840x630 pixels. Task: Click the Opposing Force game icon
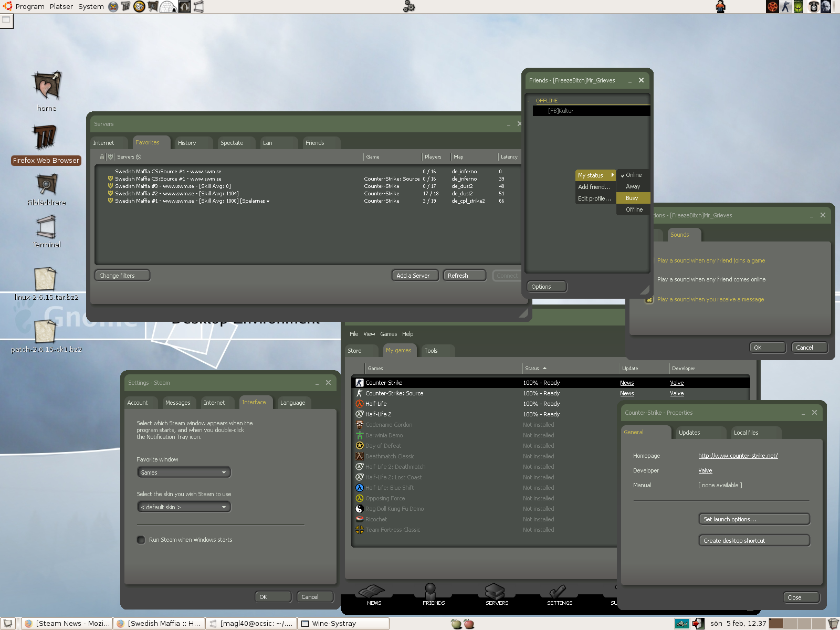360,498
